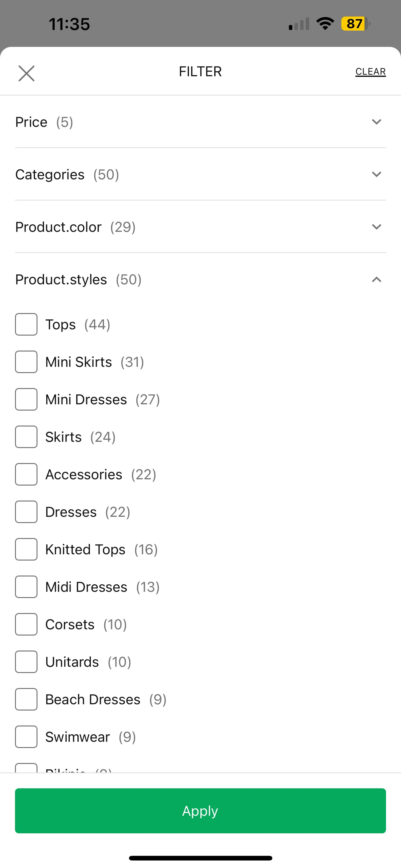Select the Mini Dresses checkbox
Viewport: 401px width, 868px height.
point(26,399)
